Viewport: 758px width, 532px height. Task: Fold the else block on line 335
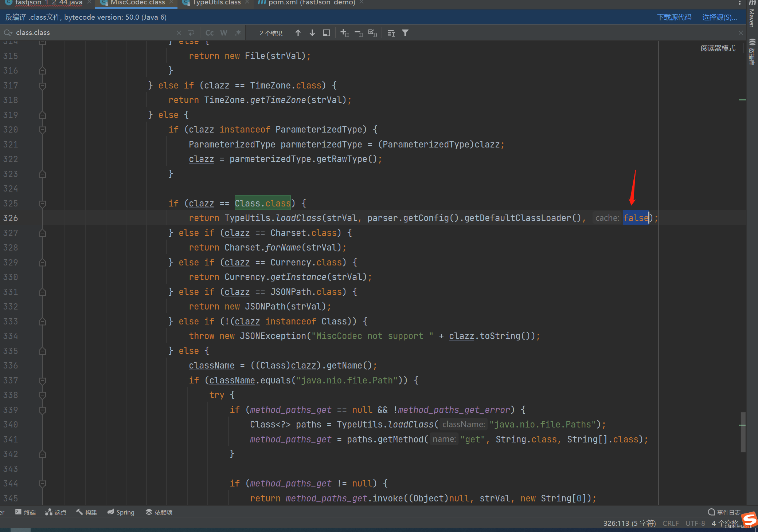43,351
